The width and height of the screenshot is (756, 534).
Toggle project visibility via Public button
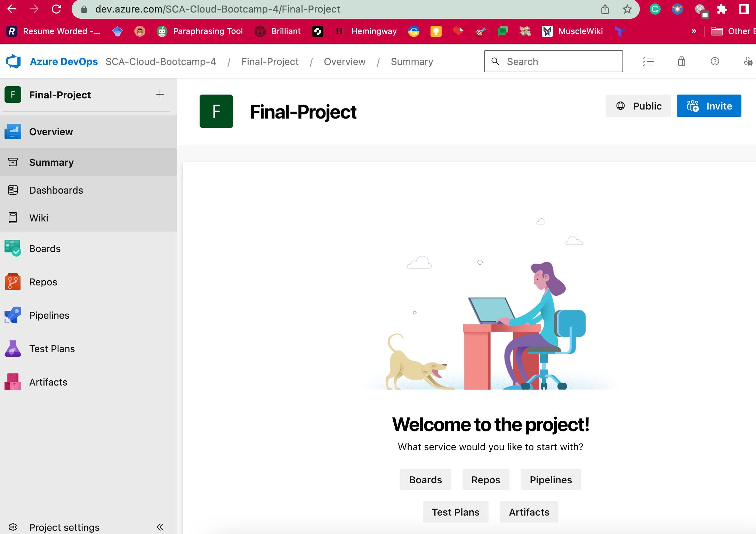(638, 106)
